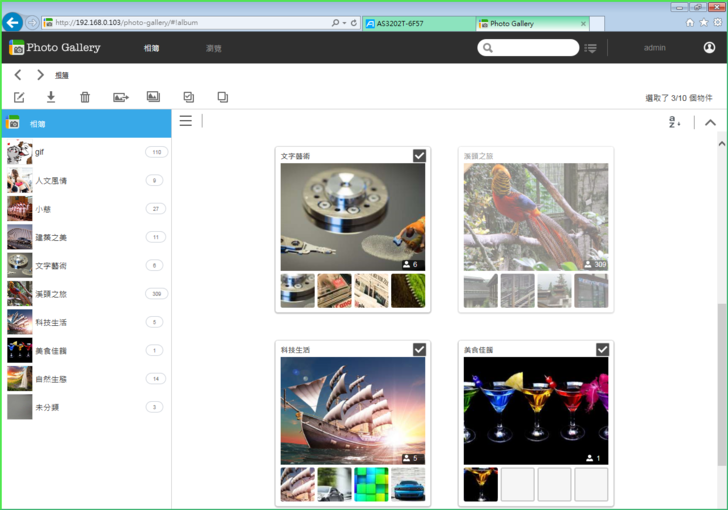The width and height of the screenshot is (728, 510).
Task: Open the hard drive cover of 文字藝術
Action: [353, 217]
